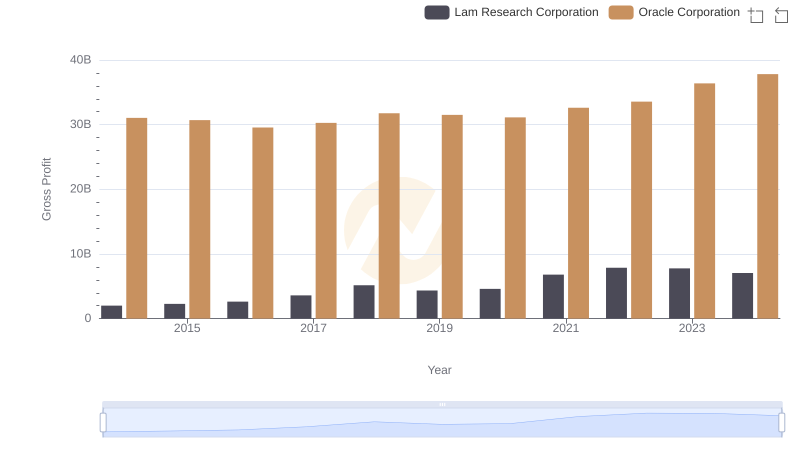
Task: Click Oracle's bar for year 2015
Action: [x=200, y=219]
